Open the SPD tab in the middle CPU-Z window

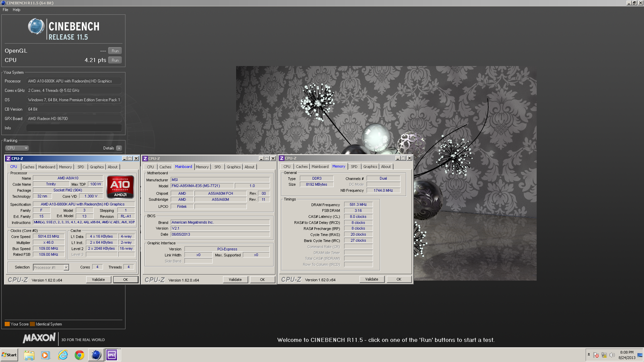pos(218,167)
